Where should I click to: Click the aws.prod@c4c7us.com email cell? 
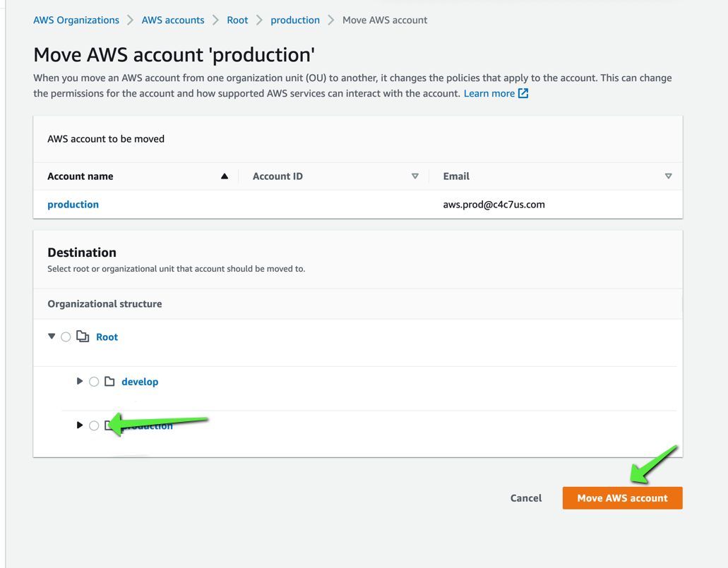pyautogui.click(x=494, y=205)
